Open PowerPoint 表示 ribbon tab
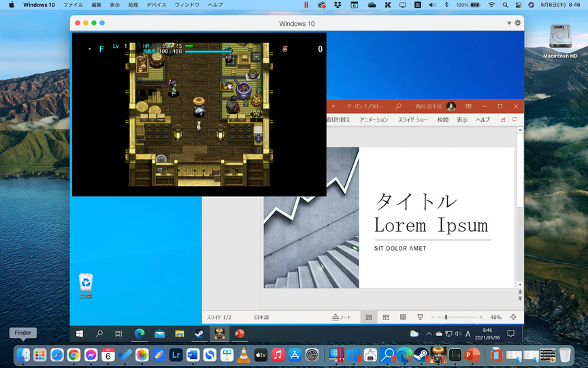588x368 pixels. click(462, 120)
